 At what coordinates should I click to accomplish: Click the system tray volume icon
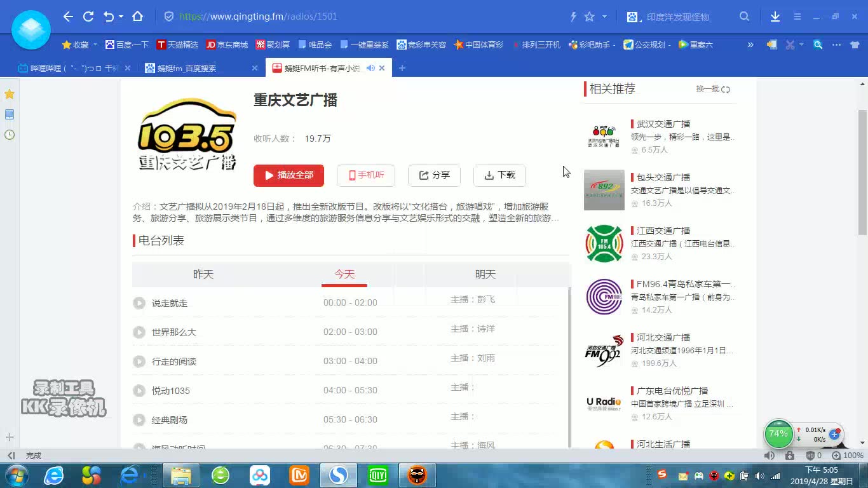(x=760, y=475)
